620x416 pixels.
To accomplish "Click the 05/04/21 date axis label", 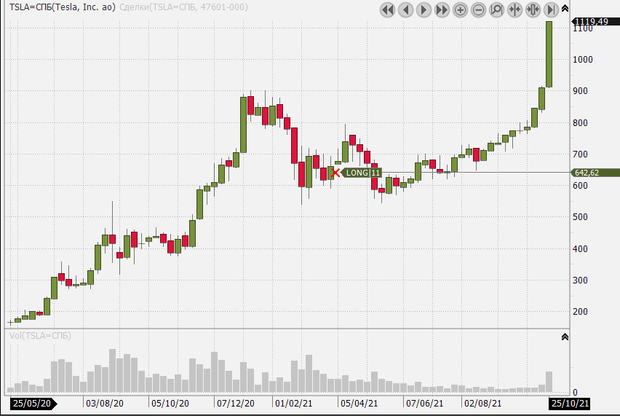I will (359, 404).
